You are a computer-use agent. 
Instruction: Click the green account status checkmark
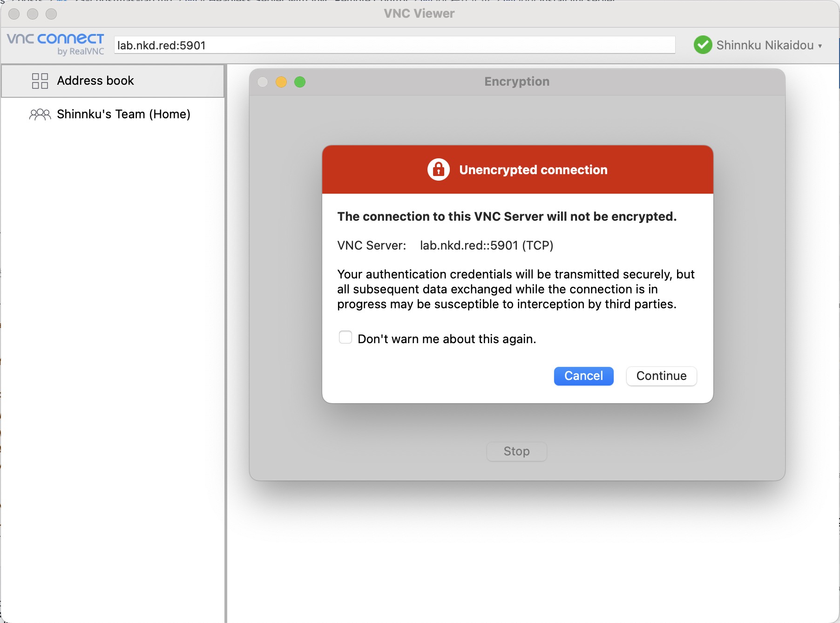tap(703, 45)
